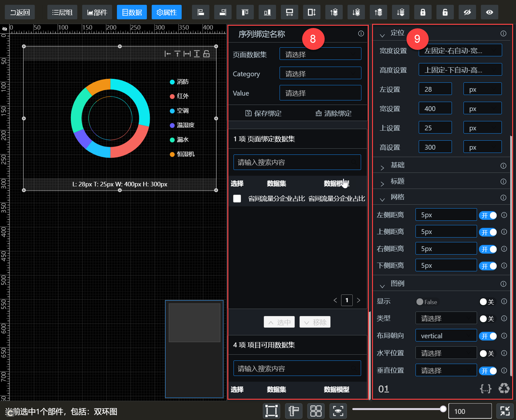This screenshot has height=420, width=516.
Task: Click the equal width toolbar icon
Action: (x=290, y=12)
